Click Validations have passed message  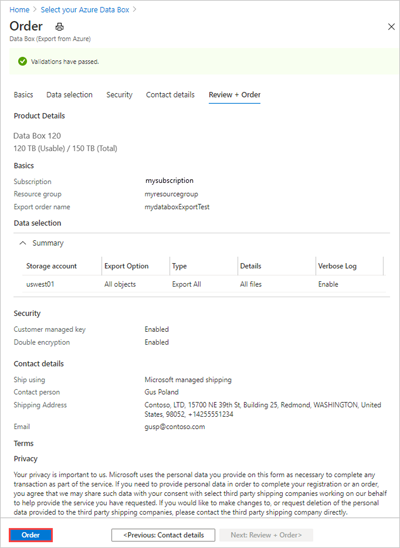(x=65, y=62)
